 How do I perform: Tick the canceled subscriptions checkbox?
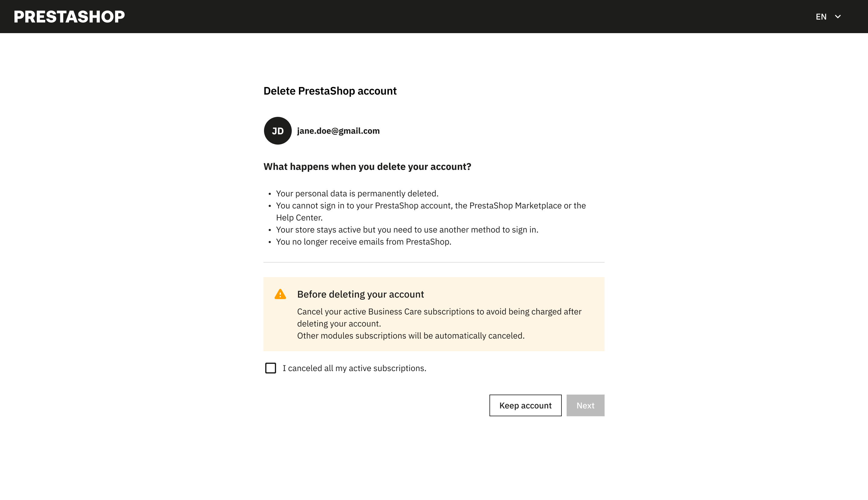point(270,368)
